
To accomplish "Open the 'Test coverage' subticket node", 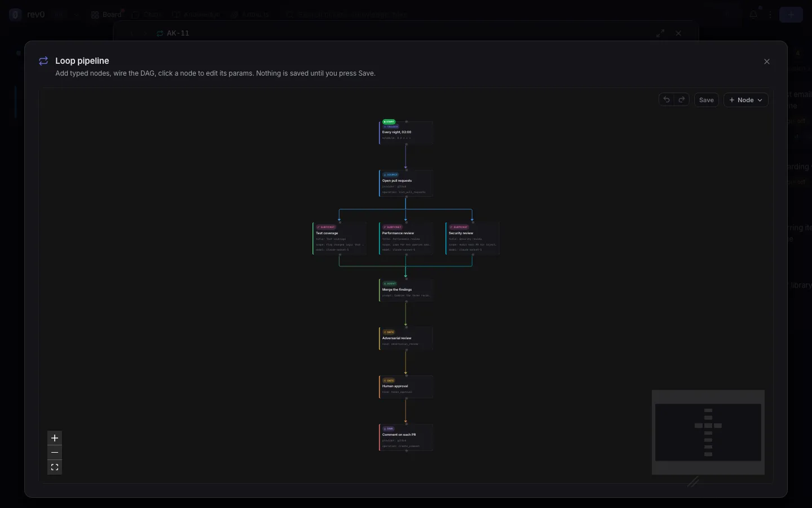I will [339, 239].
